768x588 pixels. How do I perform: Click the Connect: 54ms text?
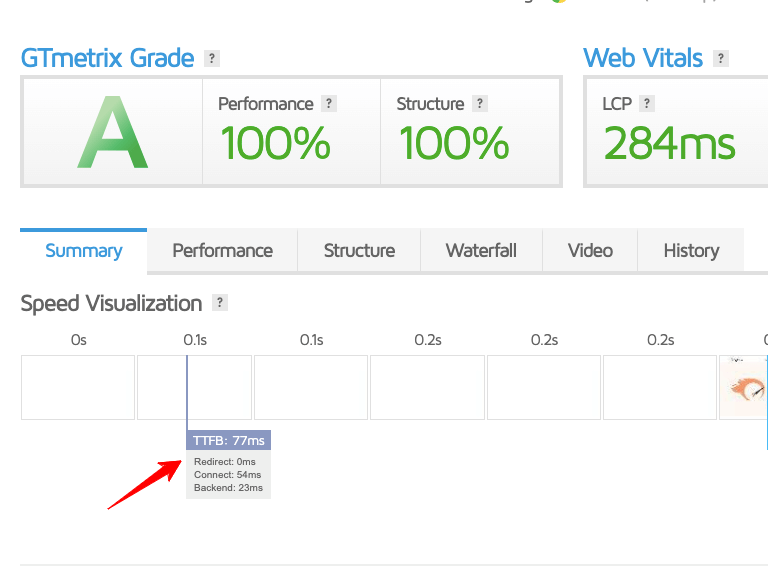pos(227,475)
